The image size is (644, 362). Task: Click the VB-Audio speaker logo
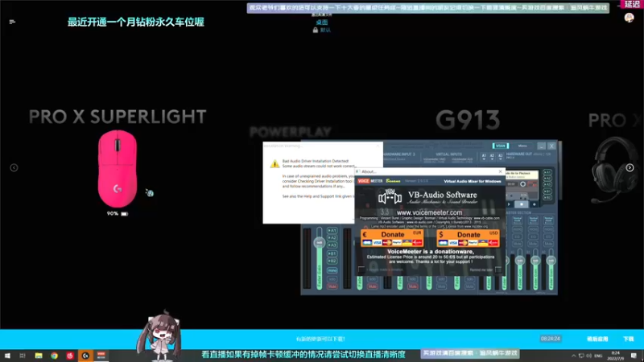pyautogui.click(x=390, y=197)
